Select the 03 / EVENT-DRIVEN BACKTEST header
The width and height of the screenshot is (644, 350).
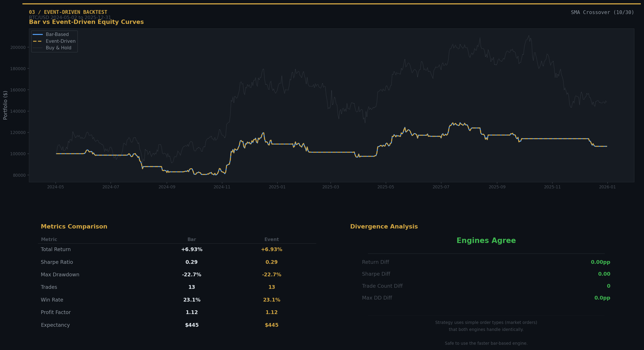[68, 12]
